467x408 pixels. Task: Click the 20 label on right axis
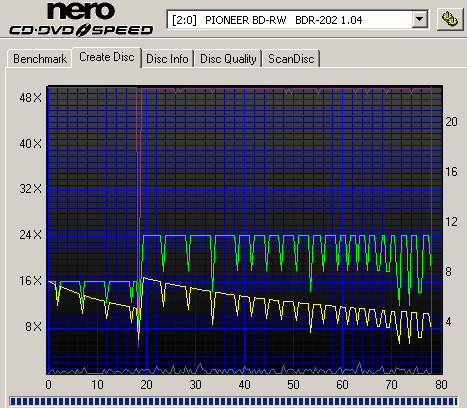pyautogui.click(x=451, y=122)
